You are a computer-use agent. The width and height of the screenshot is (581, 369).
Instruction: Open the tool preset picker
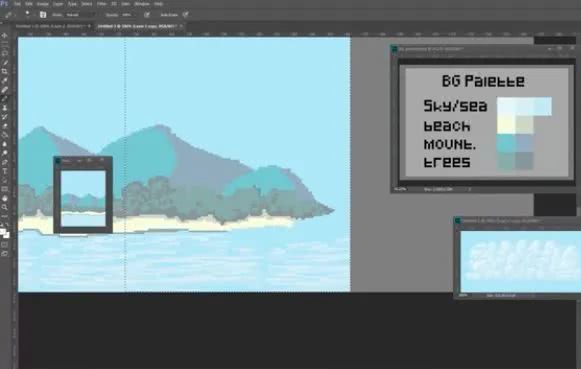(x=9, y=15)
